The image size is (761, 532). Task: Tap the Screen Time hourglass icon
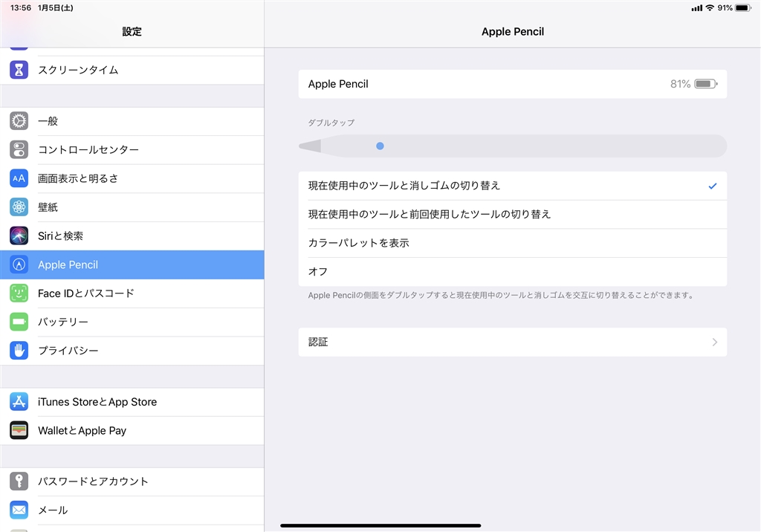coord(19,70)
